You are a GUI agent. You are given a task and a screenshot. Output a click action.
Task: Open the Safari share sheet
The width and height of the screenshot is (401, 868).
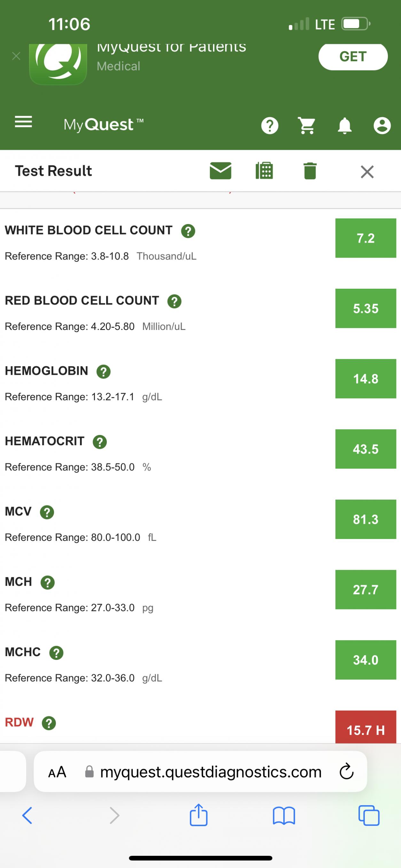tap(199, 816)
